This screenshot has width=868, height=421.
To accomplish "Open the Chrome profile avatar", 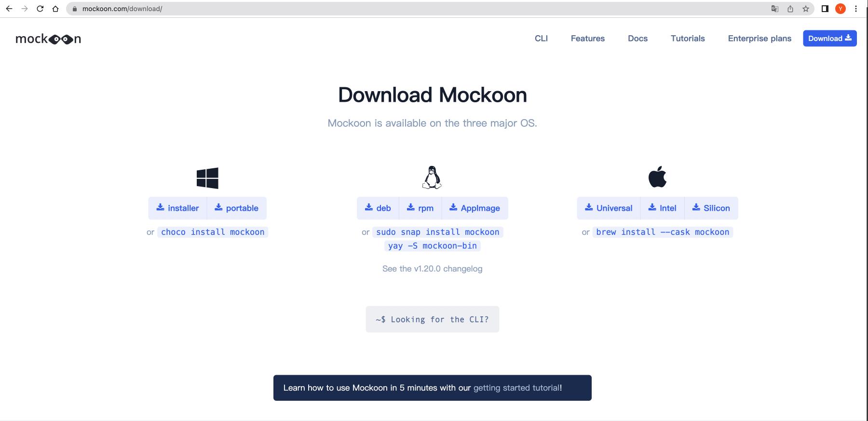I will (x=841, y=9).
